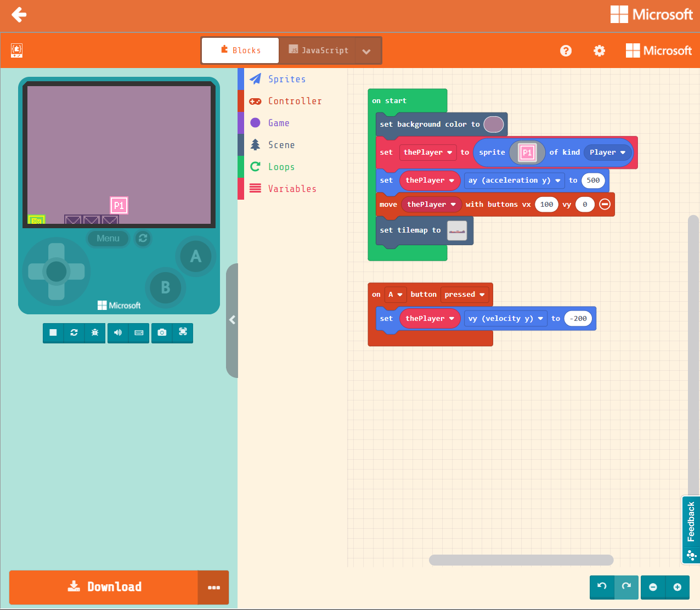
Task: Toggle the on-screen keyboard
Action: [138, 333]
